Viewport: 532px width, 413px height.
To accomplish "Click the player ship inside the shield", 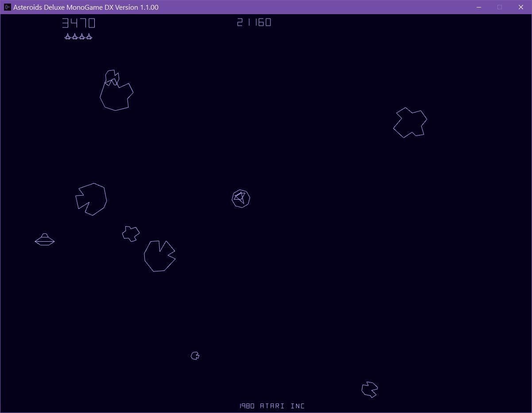I will pos(241,198).
